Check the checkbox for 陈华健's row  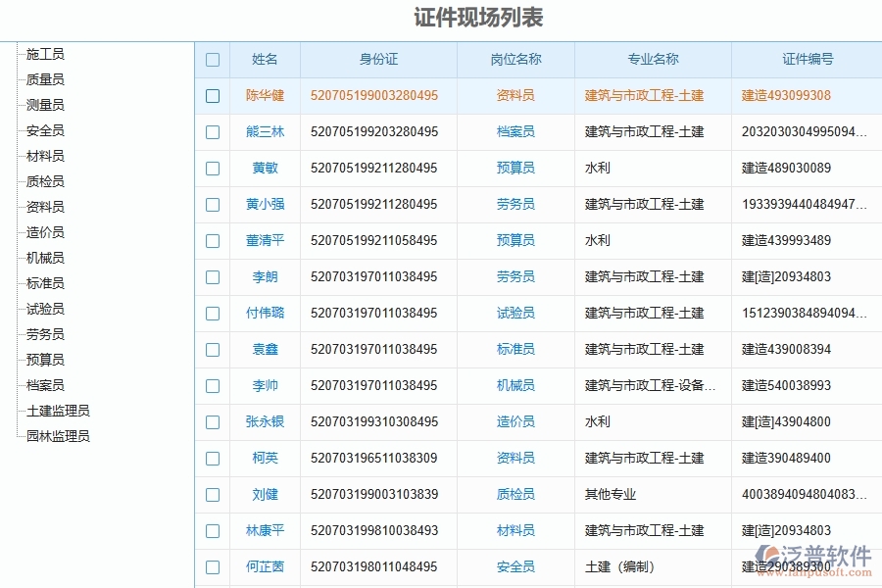(213, 95)
